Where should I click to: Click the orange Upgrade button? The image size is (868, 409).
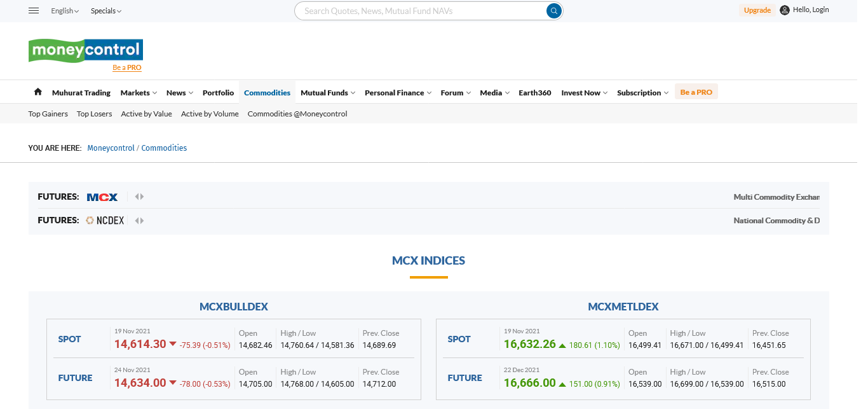pyautogui.click(x=757, y=10)
